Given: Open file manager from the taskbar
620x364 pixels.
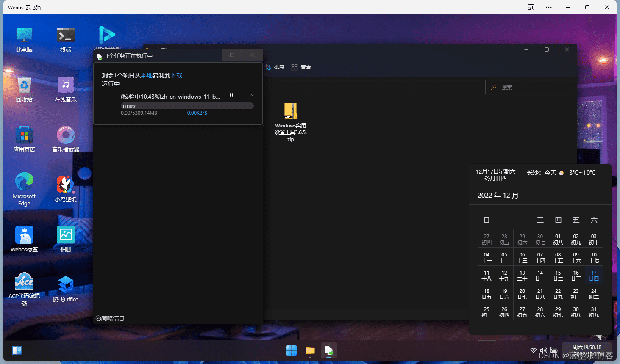Looking at the screenshot, I should (x=310, y=350).
